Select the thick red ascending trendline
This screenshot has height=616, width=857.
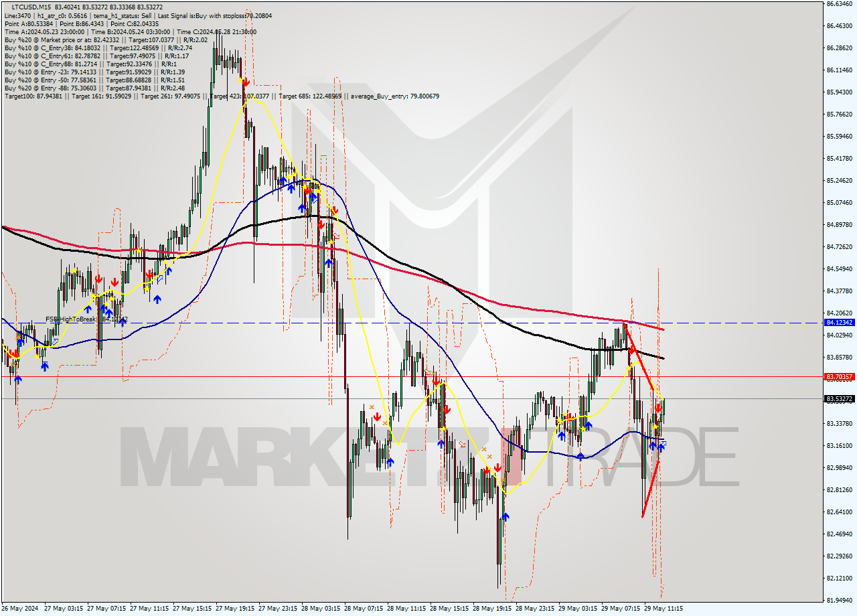(650, 489)
